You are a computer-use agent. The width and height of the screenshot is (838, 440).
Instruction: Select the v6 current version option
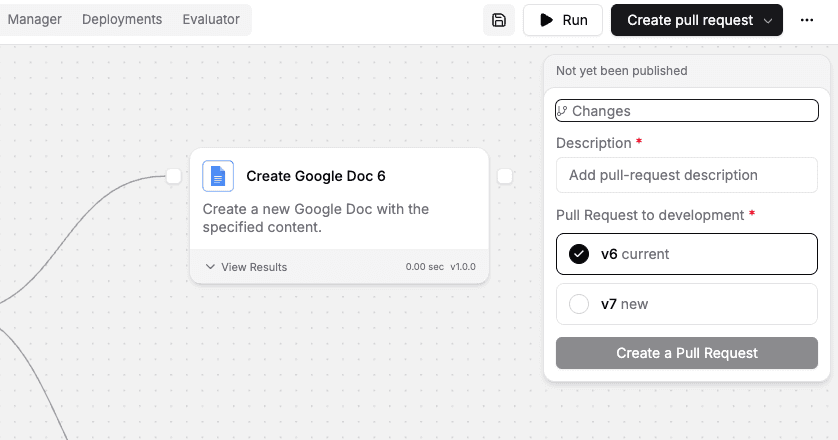pyautogui.click(x=687, y=254)
